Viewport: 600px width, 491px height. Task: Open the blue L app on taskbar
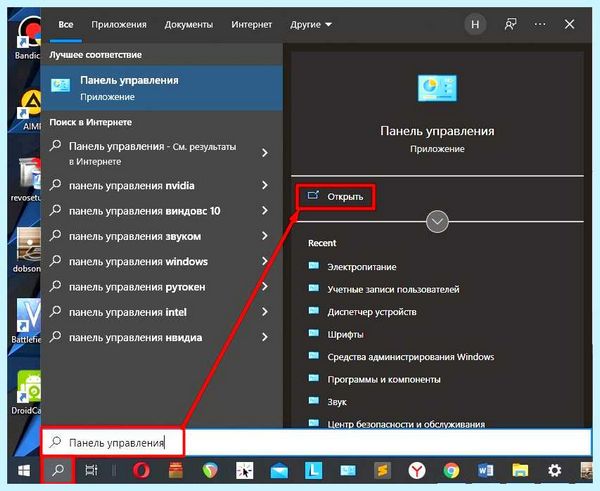tap(313, 470)
